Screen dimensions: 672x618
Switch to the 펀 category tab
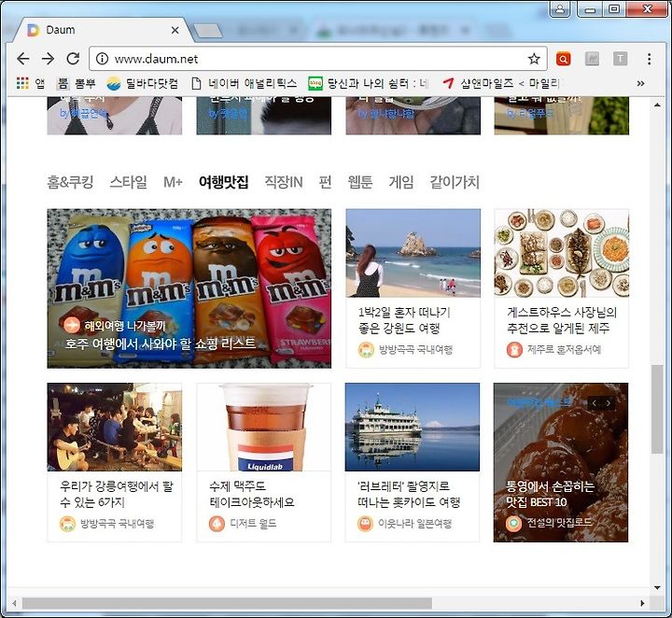coord(326,182)
